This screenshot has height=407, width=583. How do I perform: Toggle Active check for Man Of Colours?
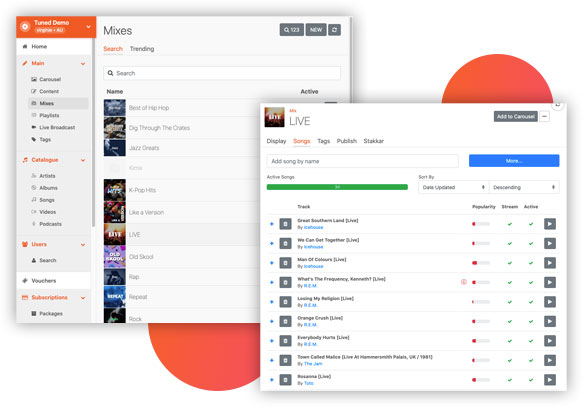click(531, 263)
